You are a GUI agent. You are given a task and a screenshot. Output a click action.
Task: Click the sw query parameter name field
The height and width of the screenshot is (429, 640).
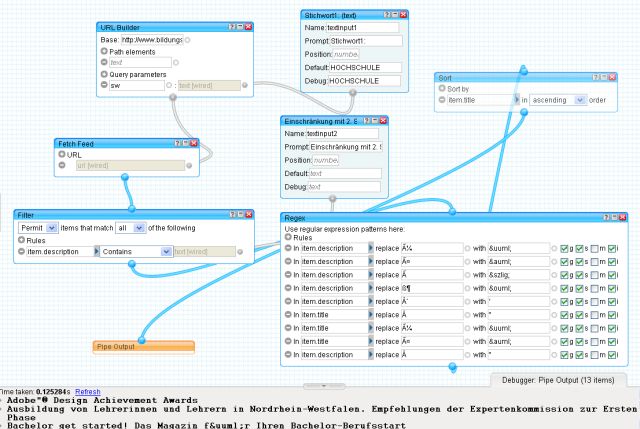pyautogui.click(x=137, y=85)
